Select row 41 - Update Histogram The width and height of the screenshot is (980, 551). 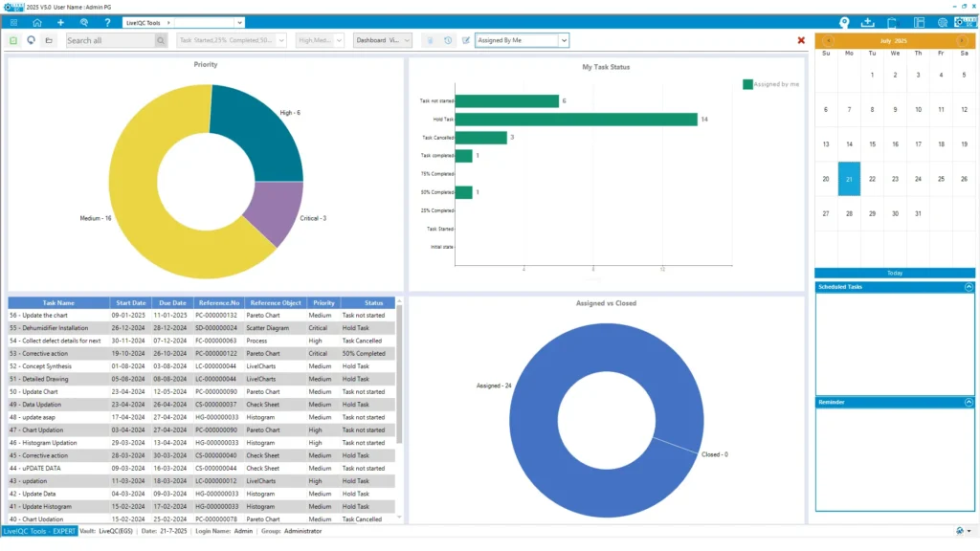click(201, 507)
